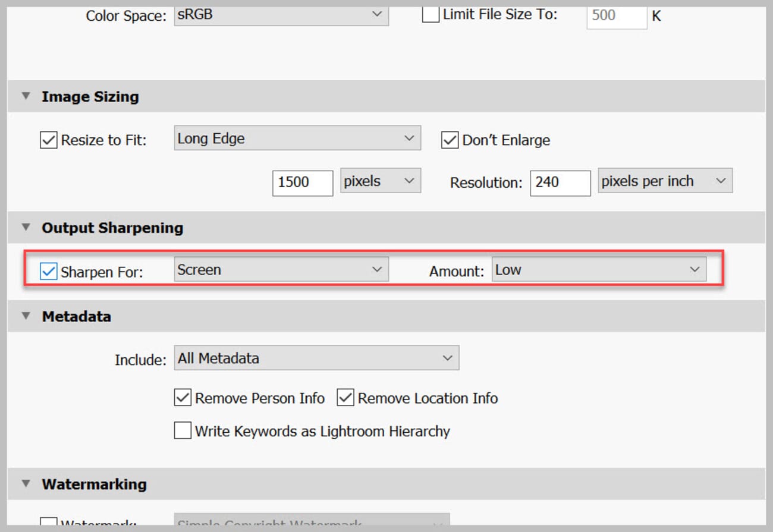Image resolution: width=773 pixels, height=532 pixels.
Task: Open the pixels unit dropdown
Action: click(379, 180)
